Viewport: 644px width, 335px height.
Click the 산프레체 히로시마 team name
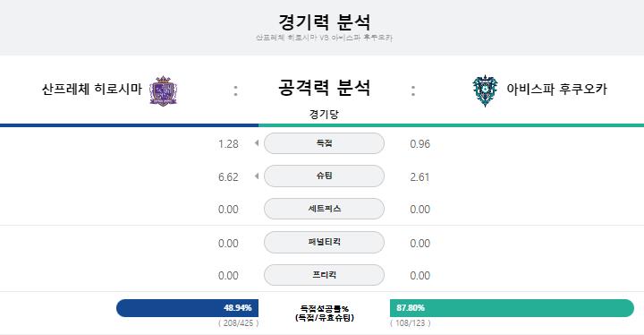click(x=92, y=89)
